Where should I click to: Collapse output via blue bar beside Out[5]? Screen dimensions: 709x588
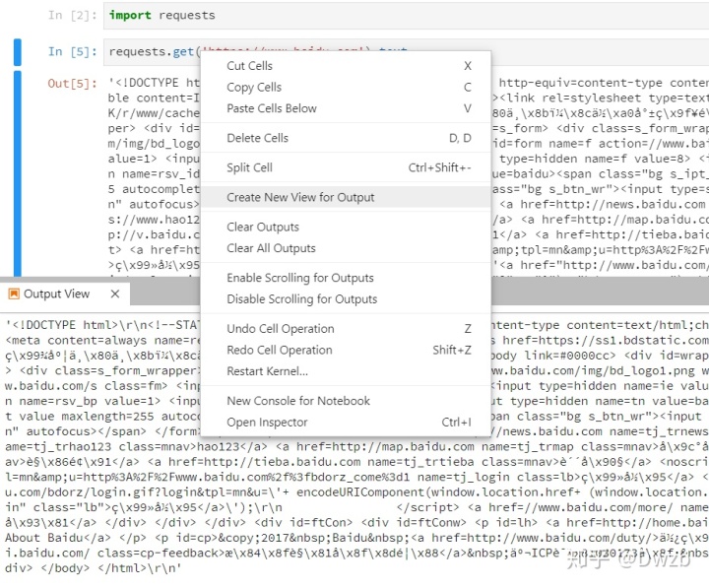pos(18,173)
